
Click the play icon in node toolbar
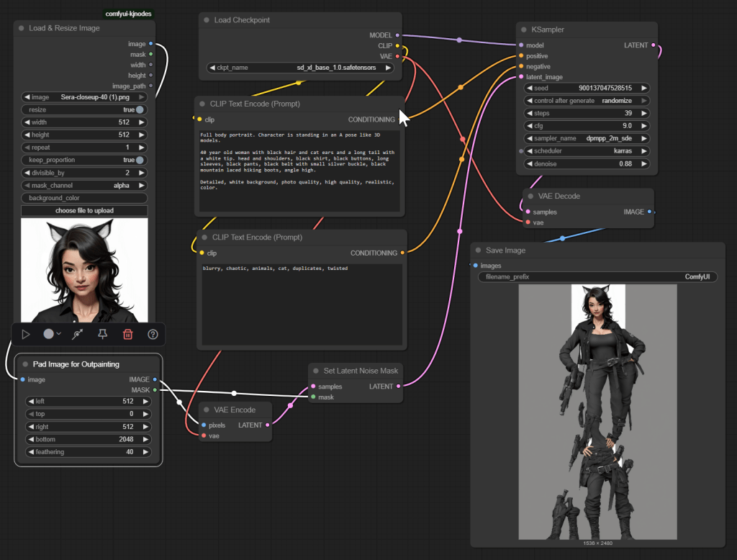(26, 334)
